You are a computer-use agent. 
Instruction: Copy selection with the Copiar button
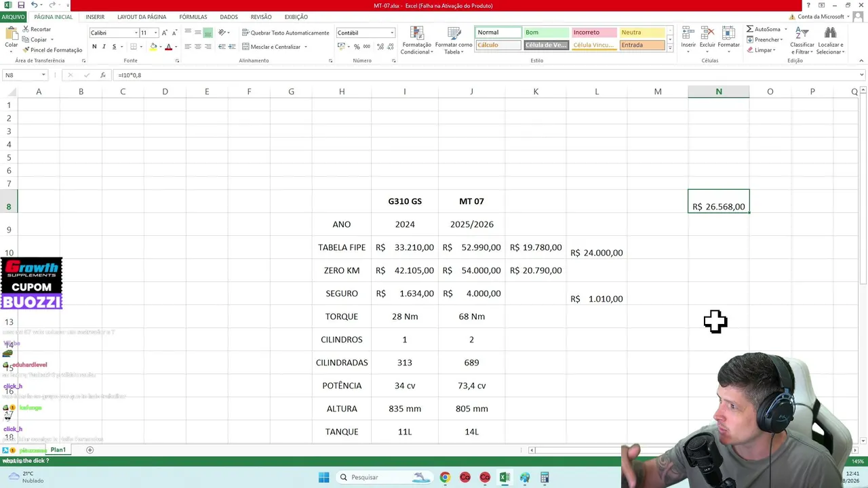(x=35, y=39)
